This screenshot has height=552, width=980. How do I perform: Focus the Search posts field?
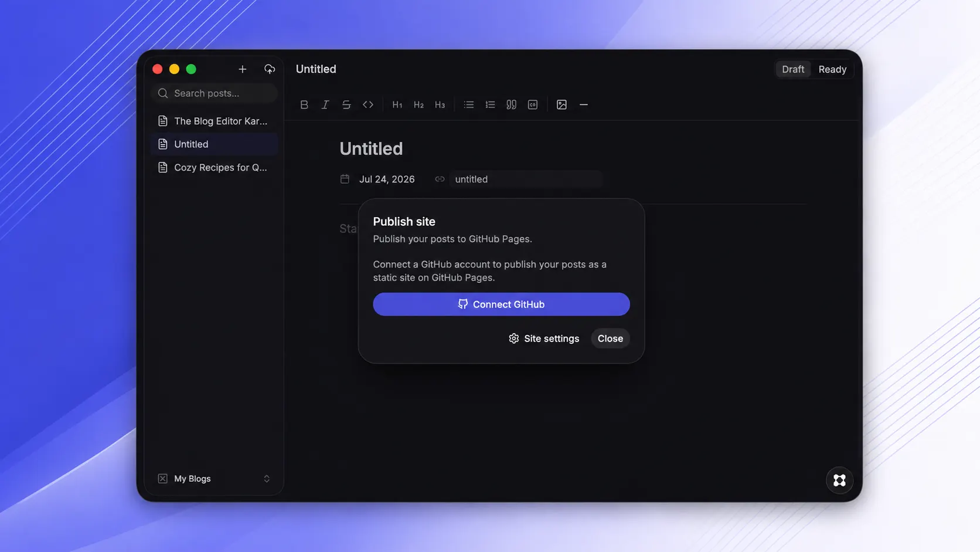click(x=214, y=93)
